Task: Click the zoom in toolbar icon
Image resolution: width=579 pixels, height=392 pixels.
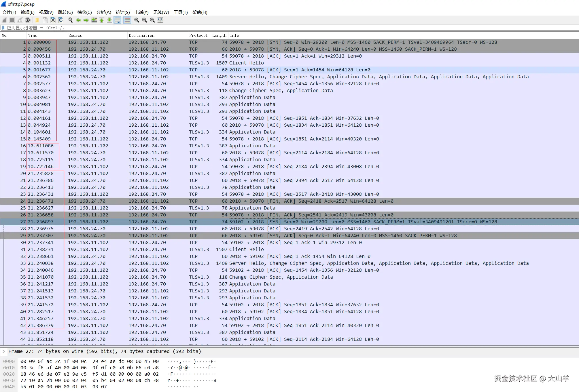Action: click(x=137, y=20)
